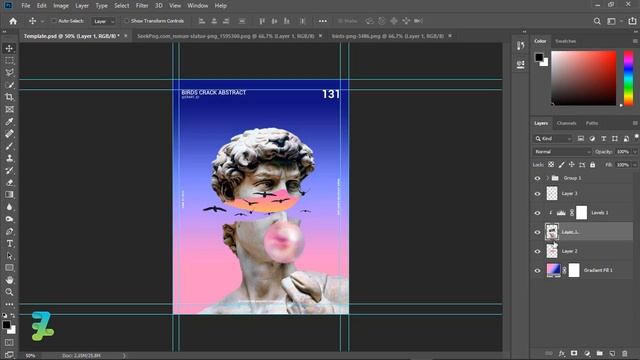Expand the Group 1 folder

click(547, 178)
